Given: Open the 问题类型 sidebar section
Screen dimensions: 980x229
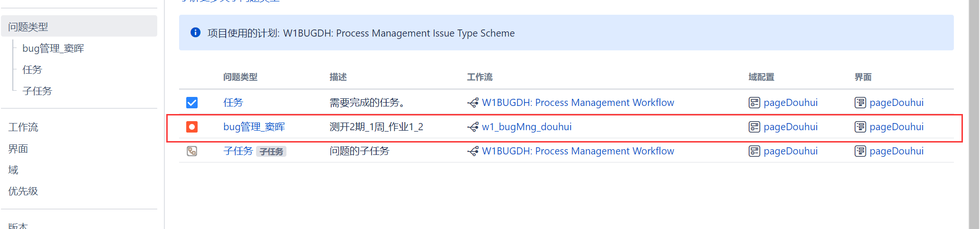Looking at the screenshot, I should pos(79,26).
